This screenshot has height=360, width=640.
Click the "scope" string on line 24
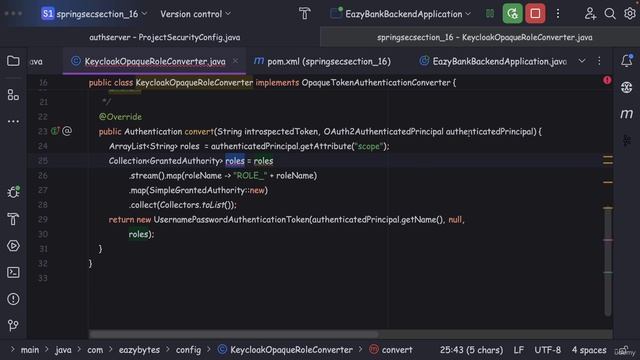tap(369, 146)
